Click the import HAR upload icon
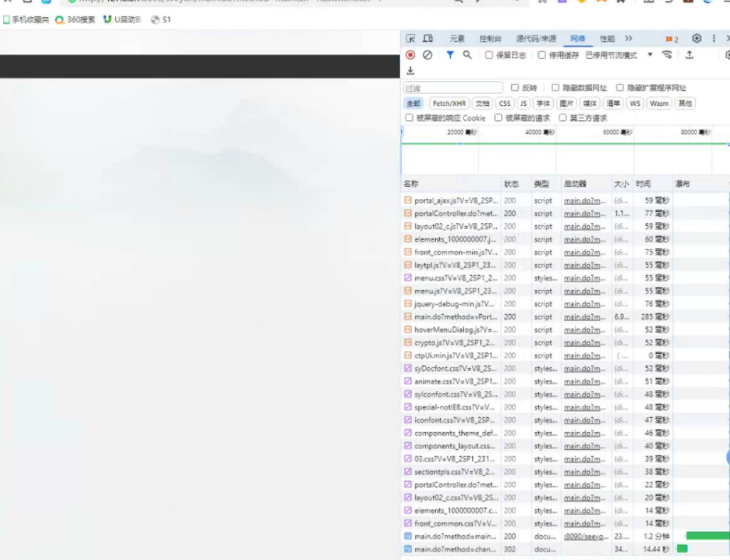Image resolution: width=730 pixels, height=560 pixels. 689,55
